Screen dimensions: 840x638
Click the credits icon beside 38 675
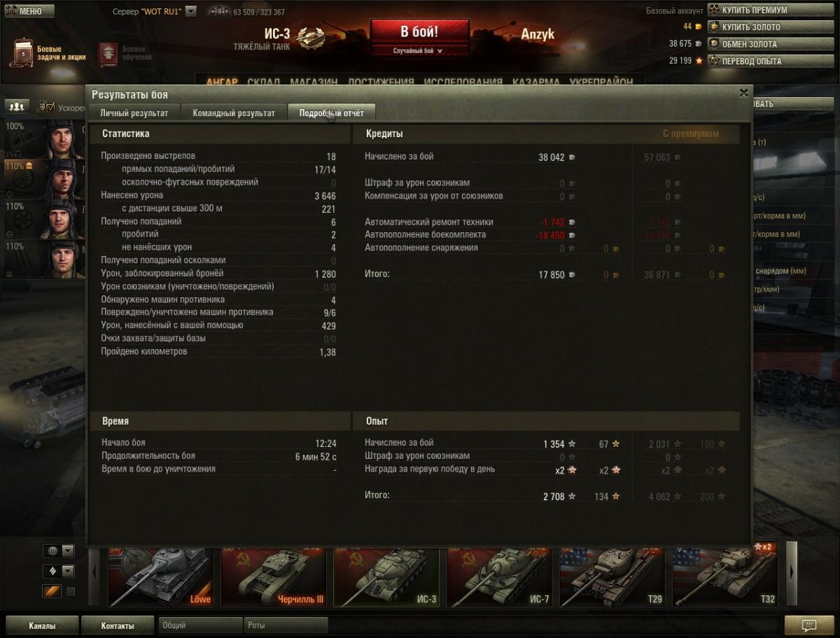point(698,43)
